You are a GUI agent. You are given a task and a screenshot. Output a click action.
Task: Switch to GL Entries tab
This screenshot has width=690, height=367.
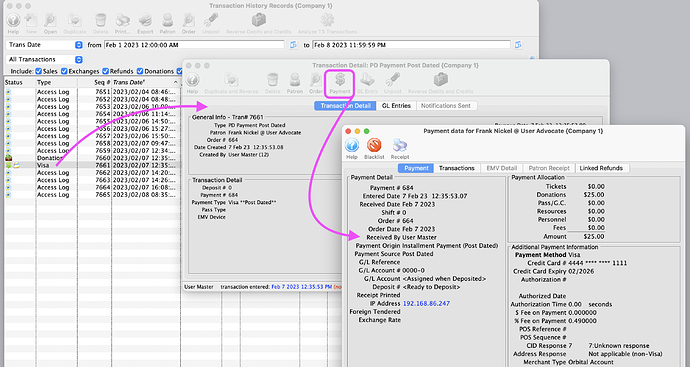pos(396,106)
